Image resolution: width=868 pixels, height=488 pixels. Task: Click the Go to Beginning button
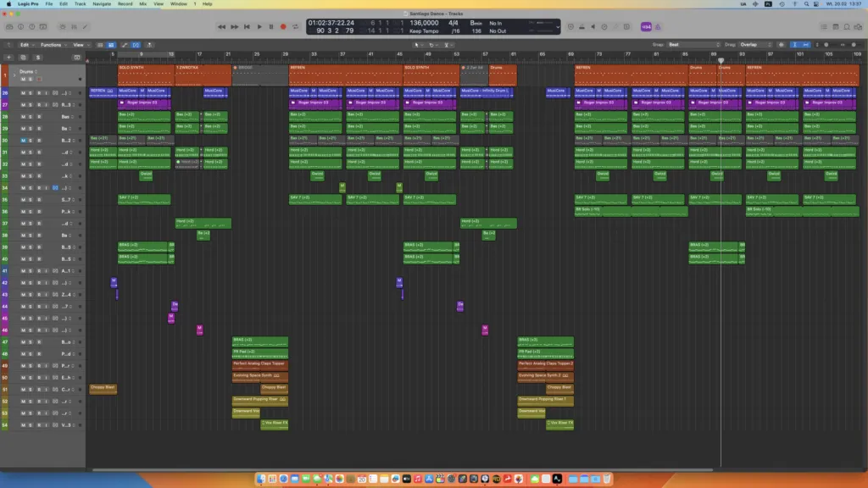tap(247, 27)
